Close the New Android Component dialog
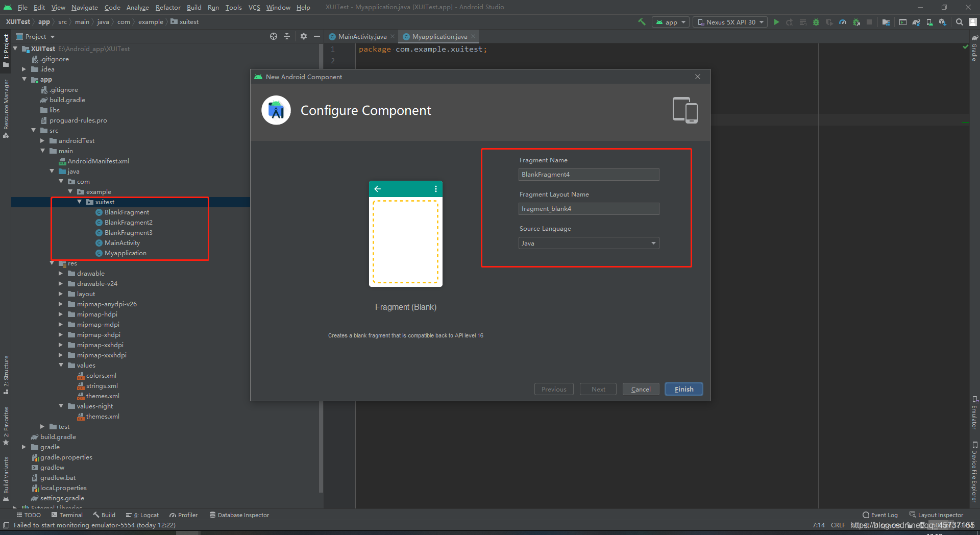This screenshot has height=535, width=980. pyautogui.click(x=698, y=77)
